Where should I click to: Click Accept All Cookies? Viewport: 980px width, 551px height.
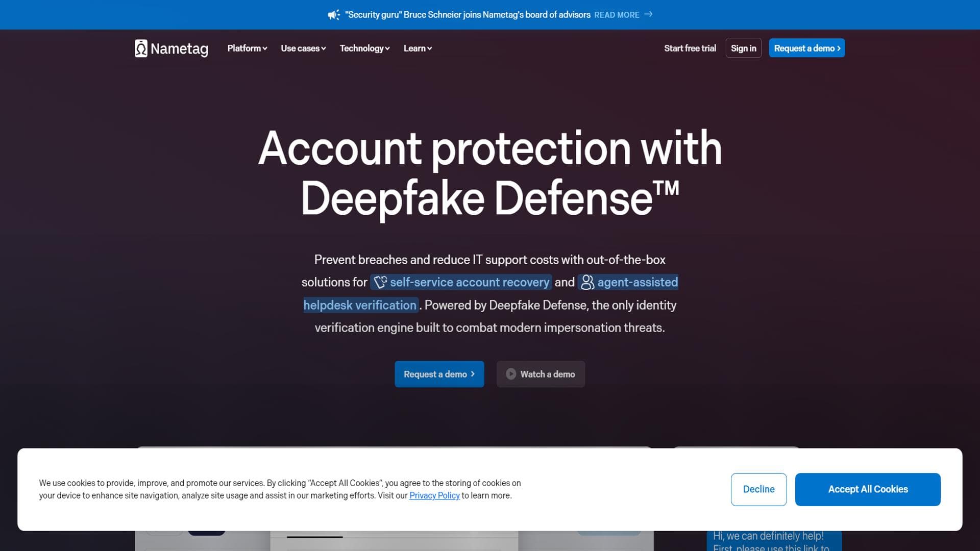[868, 489]
